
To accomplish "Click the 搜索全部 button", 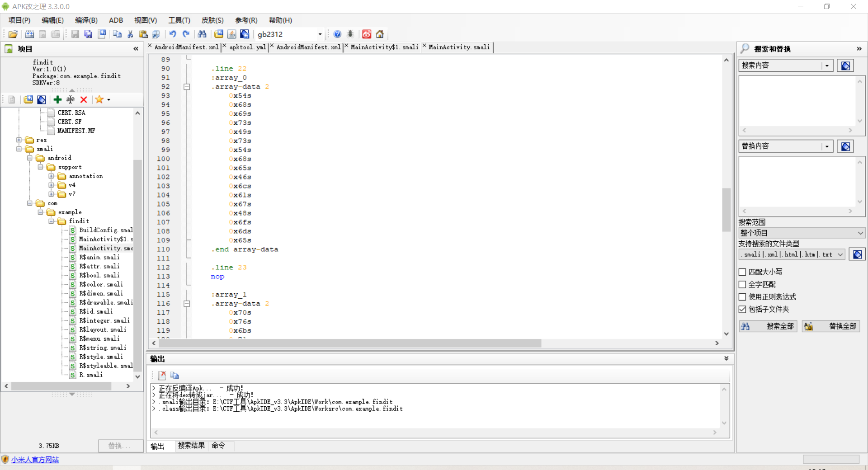I will tap(768, 326).
